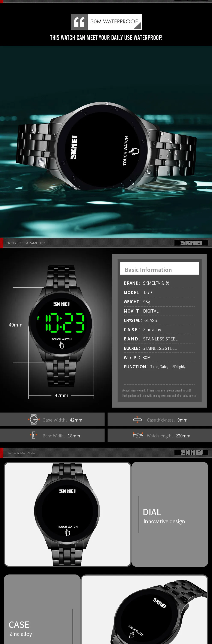This screenshot has width=212, height=644.
Task: Click the SKMEI logo in the PRODUCT PARAMETER bar
Action: [191, 243]
